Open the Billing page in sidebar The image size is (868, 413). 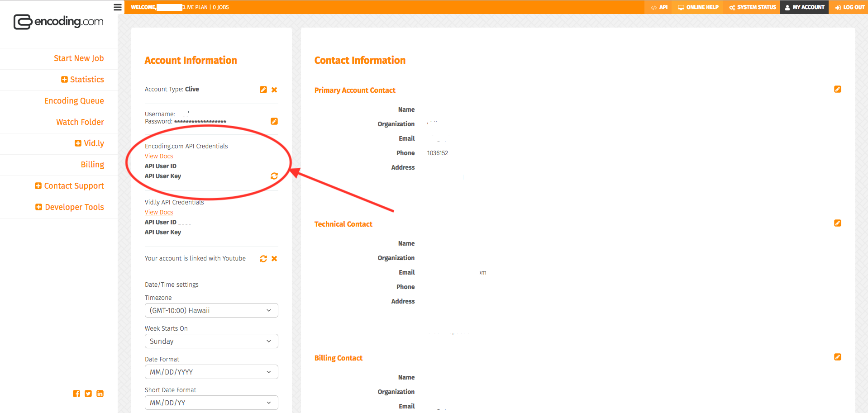click(92, 165)
